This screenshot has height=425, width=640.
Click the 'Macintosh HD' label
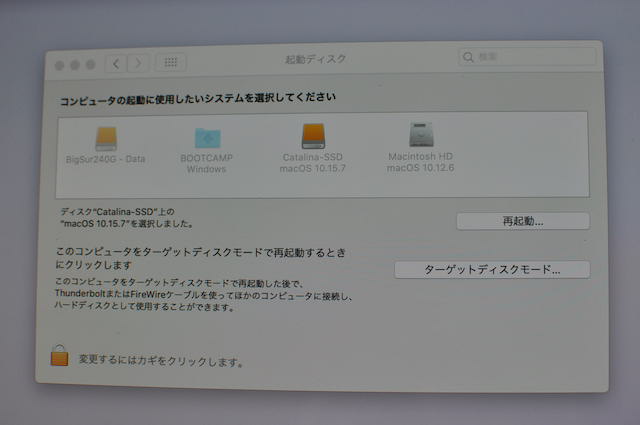[x=420, y=156]
